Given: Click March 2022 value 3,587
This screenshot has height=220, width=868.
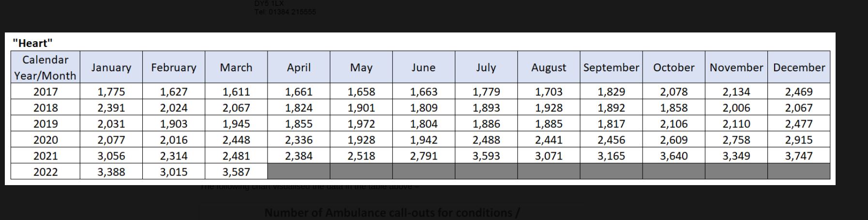Looking at the screenshot, I should point(236,172).
